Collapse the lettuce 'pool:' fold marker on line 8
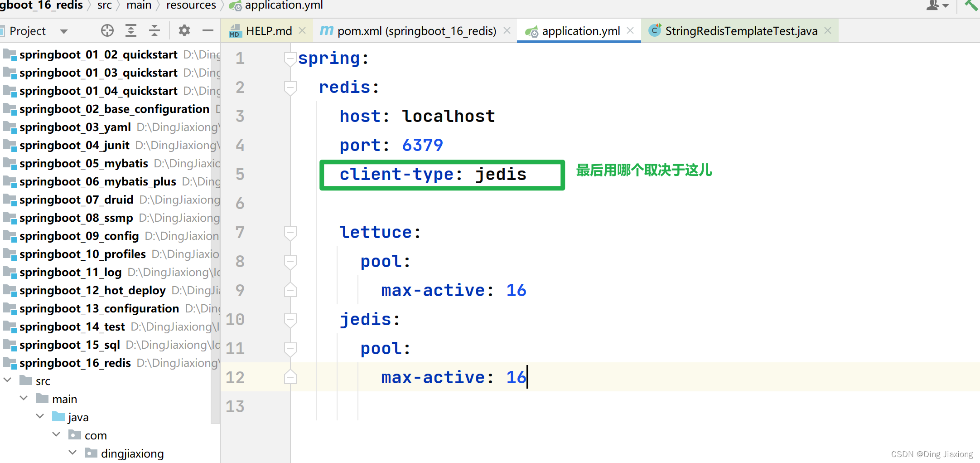This screenshot has height=463, width=980. pyautogui.click(x=290, y=262)
